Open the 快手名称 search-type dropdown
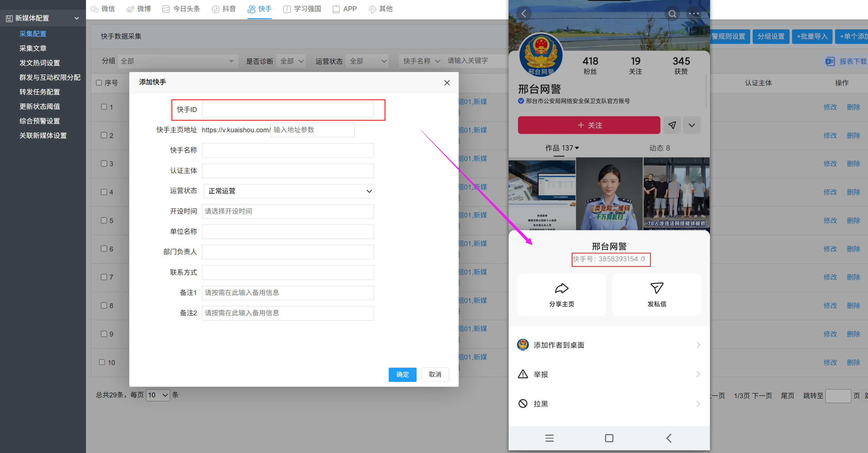 tap(421, 61)
